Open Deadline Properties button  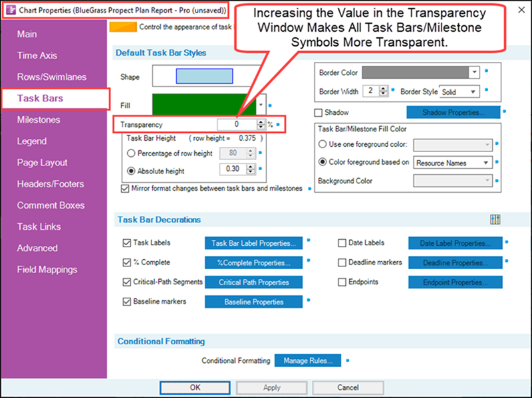(456, 262)
